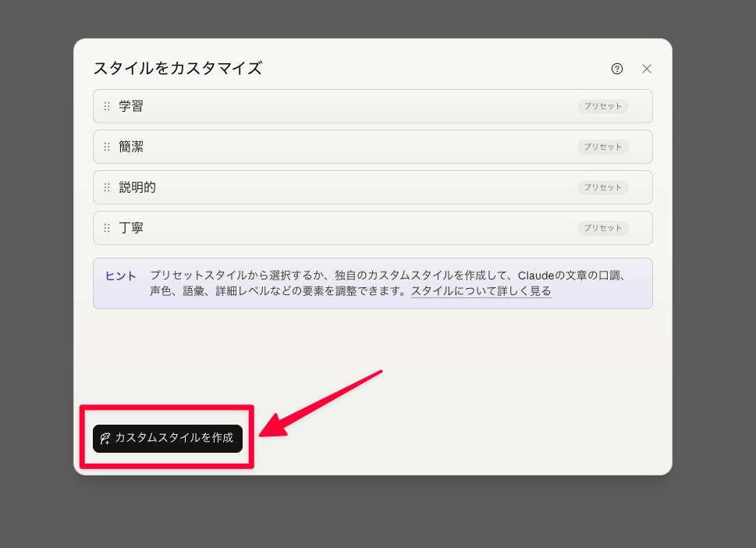Close the スタイルをカスタマイズ dialog
The width and height of the screenshot is (756, 548).
[x=646, y=69]
